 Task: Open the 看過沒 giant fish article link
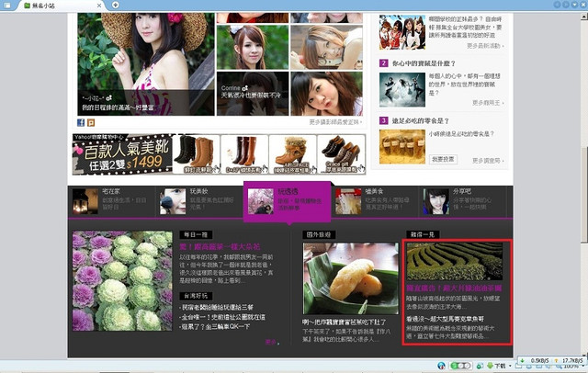[445, 319]
